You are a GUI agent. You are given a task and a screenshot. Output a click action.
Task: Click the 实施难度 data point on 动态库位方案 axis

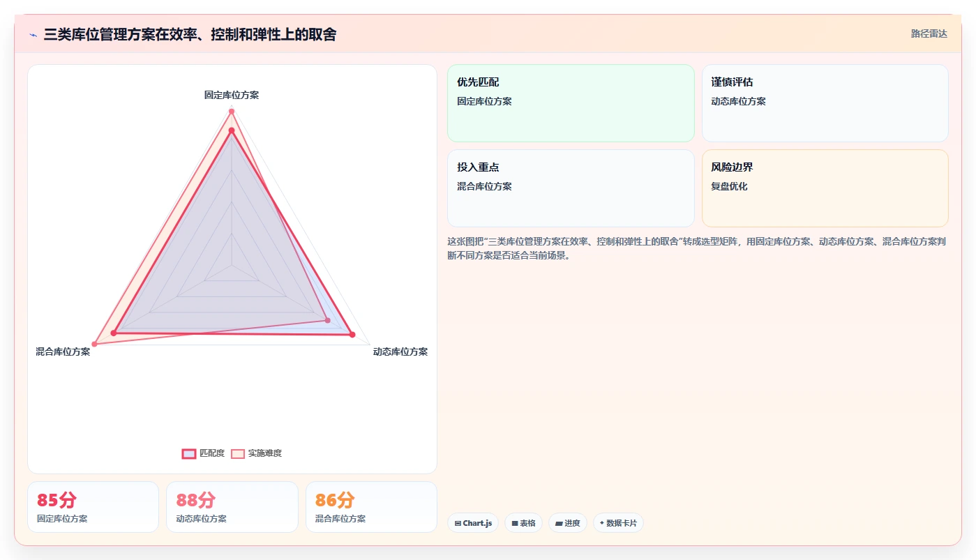click(x=328, y=320)
